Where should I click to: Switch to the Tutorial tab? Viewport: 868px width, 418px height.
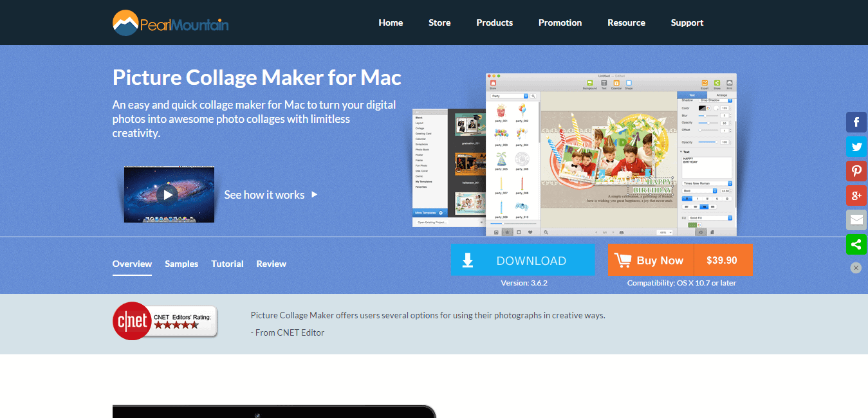pyautogui.click(x=227, y=264)
